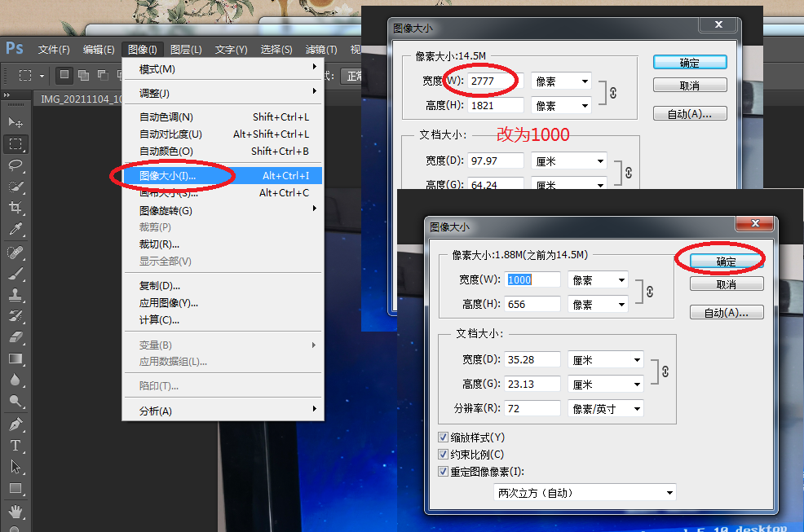Expand the 图像旋转(G) submenu
This screenshot has width=804, height=532.
[x=223, y=210]
